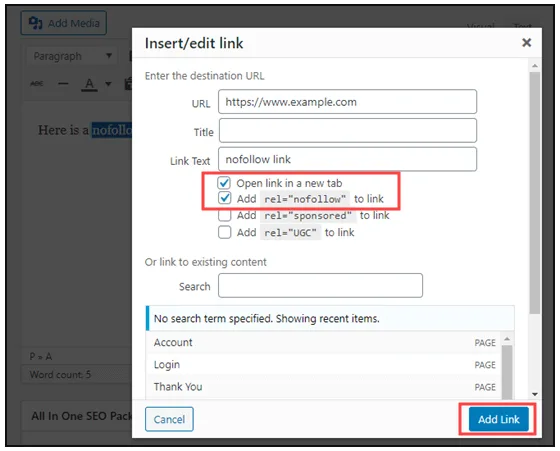
Task: Click the Add Link button
Action: coord(498,419)
